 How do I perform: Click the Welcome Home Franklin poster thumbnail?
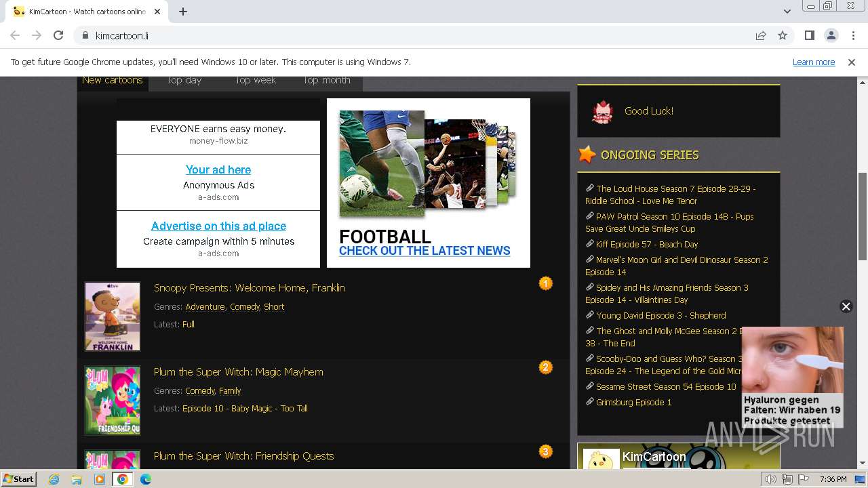[x=113, y=317]
